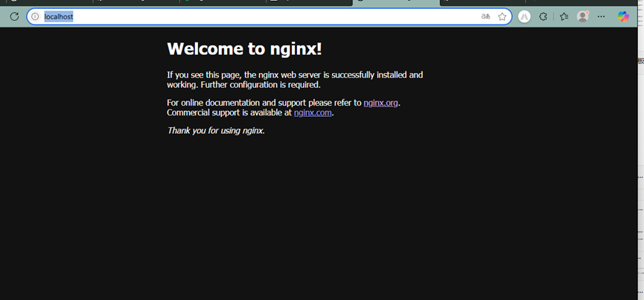Open the round white extension icon by the star
Viewport: 644px width, 300px height.
[524, 16]
